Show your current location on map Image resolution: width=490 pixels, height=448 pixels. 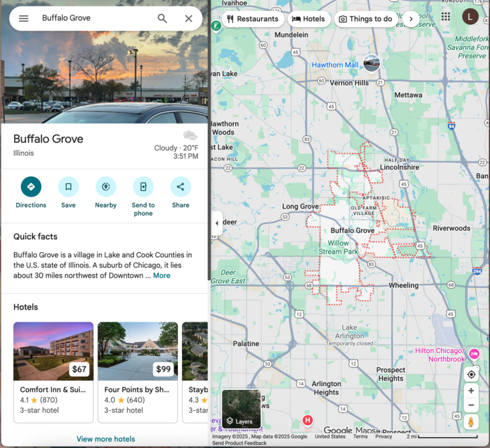(x=471, y=375)
